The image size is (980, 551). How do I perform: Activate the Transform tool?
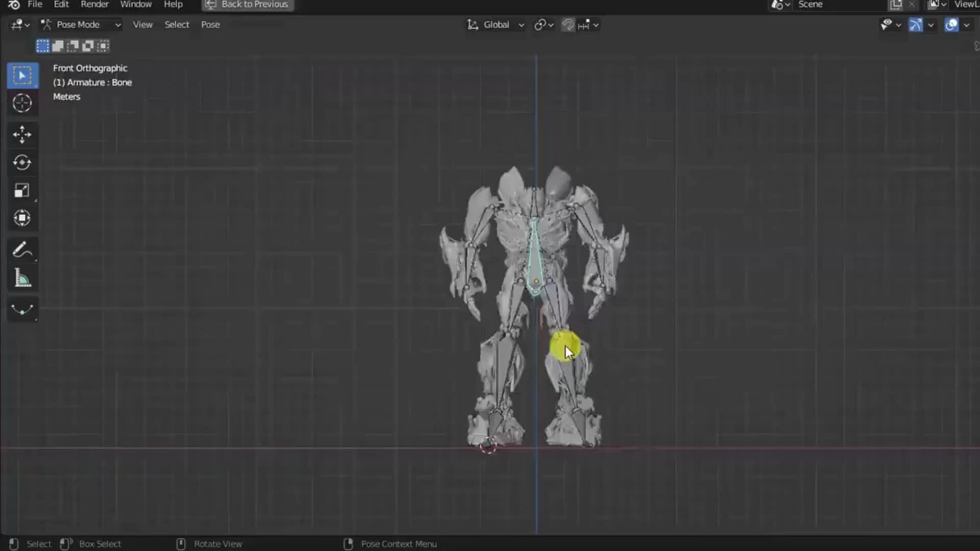(x=22, y=218)
